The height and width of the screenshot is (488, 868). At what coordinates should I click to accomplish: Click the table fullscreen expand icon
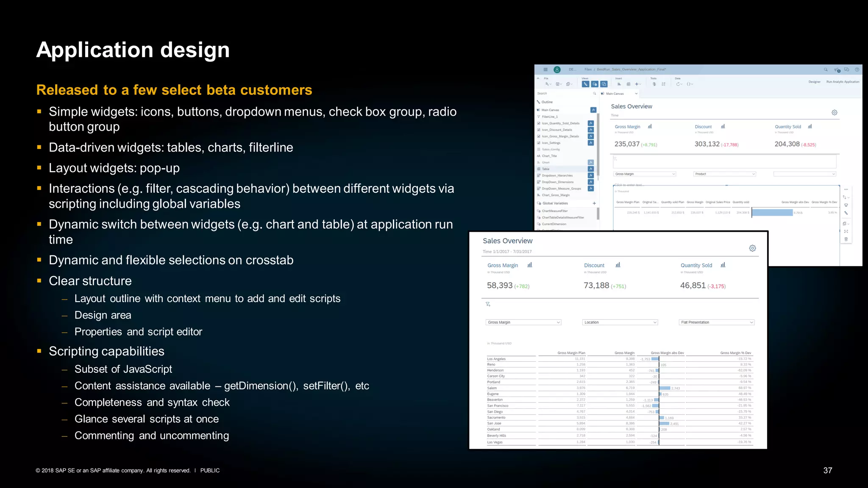pos(846,231)
